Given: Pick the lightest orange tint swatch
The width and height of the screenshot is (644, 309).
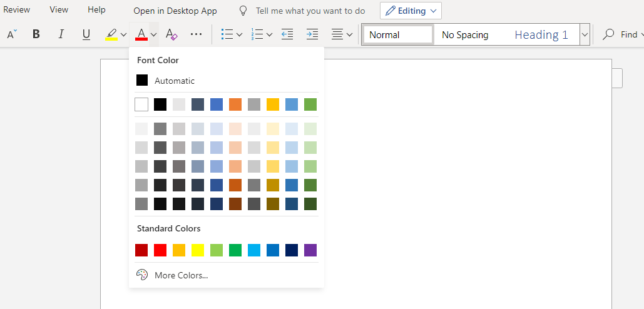Looking at the screenshot, I should click(x=235, y=129).
